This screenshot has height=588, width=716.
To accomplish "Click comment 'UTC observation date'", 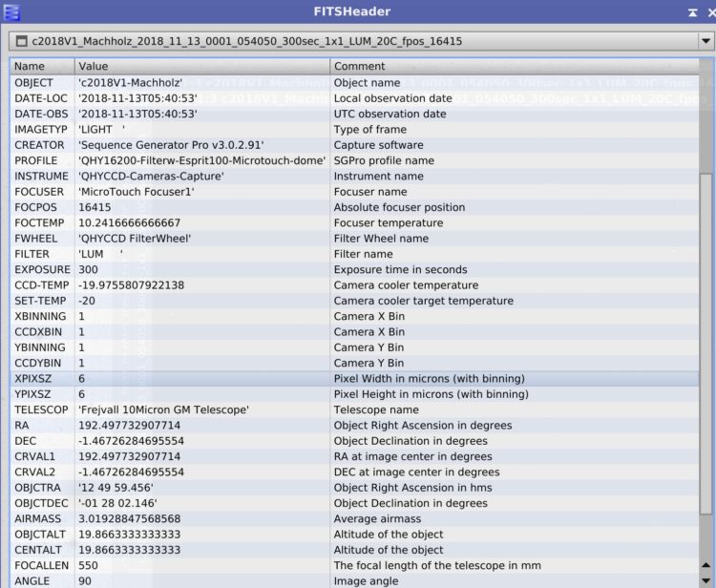I will coord(390,114).
